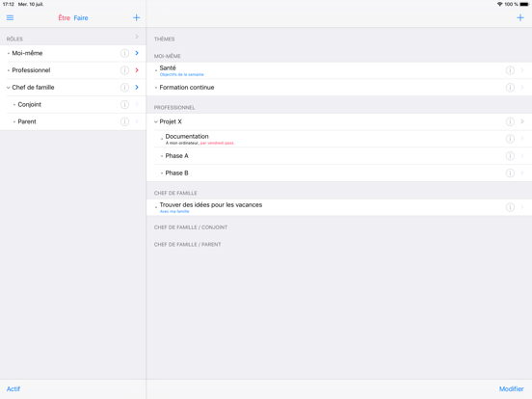Check the battery status icon
Viewport: 532px width, 399px height.
[x=524, y=4]
